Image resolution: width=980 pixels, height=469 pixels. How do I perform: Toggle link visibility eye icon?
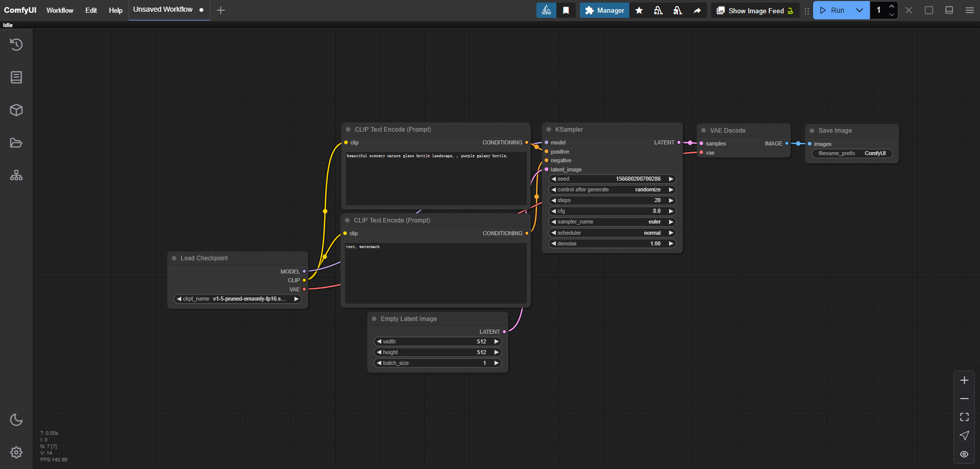tap(964, 454)
